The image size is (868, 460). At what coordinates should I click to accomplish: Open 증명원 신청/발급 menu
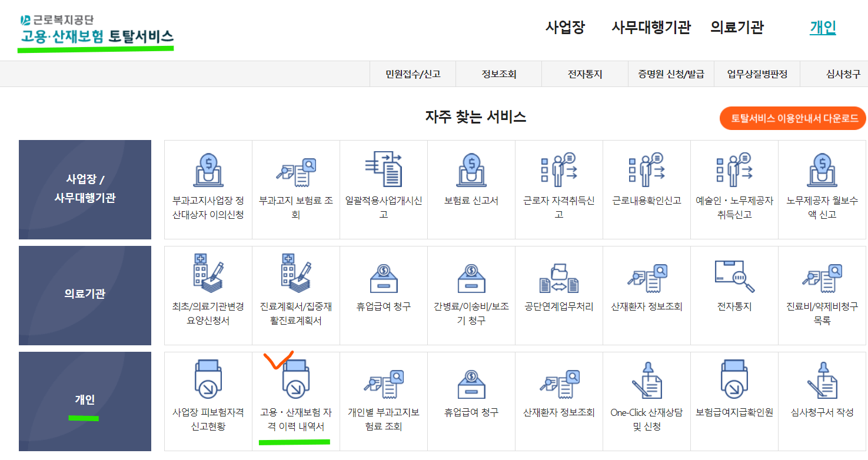point(671,74)
